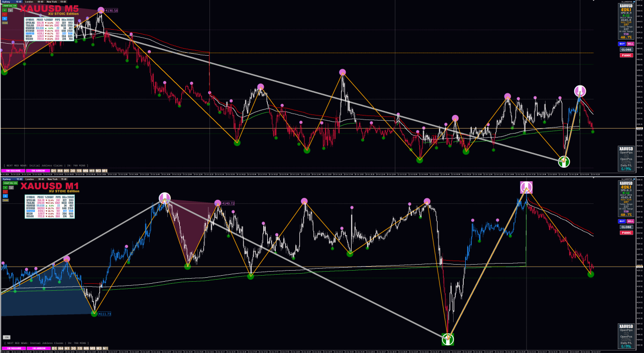This screenshot has height=353, width=644.
Task: Click the Scale button in M1 chart
Action: [x=5, y=200]
